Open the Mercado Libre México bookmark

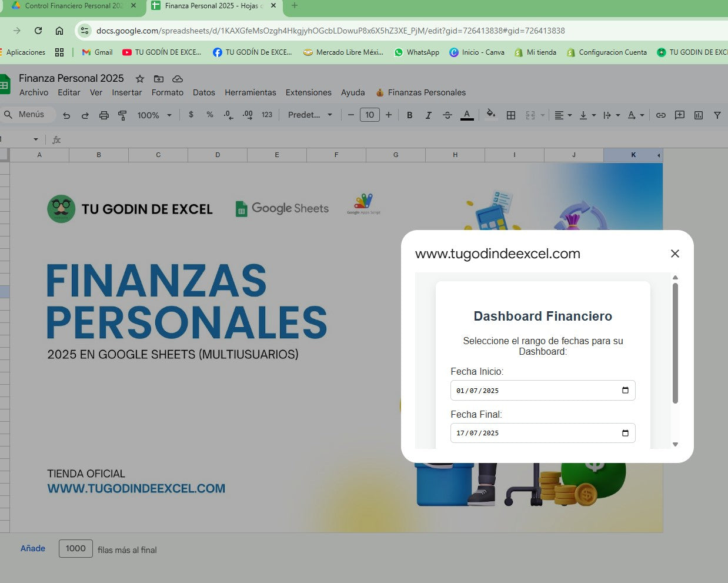coord(343,52)
